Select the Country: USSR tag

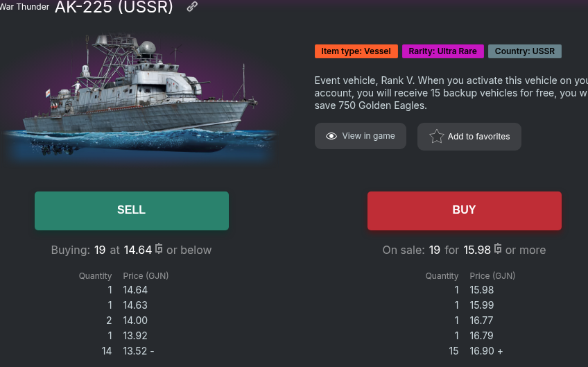[524, 51]
